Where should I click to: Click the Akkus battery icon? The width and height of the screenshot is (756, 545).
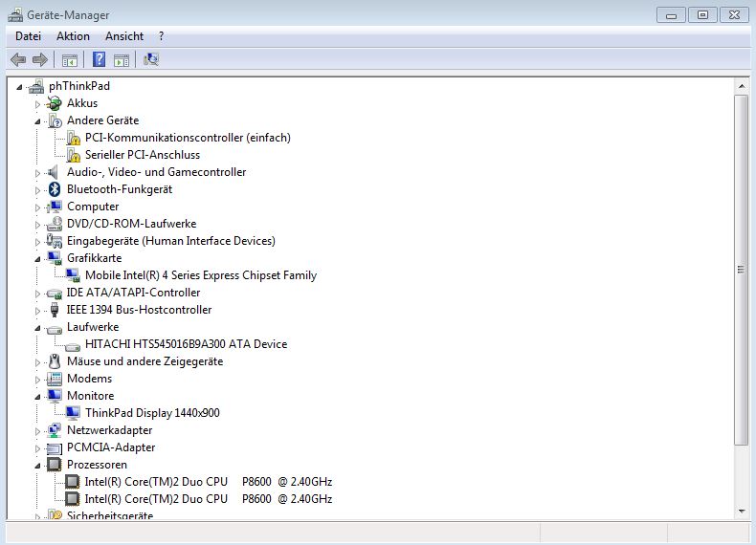click(x=55, y=103)
